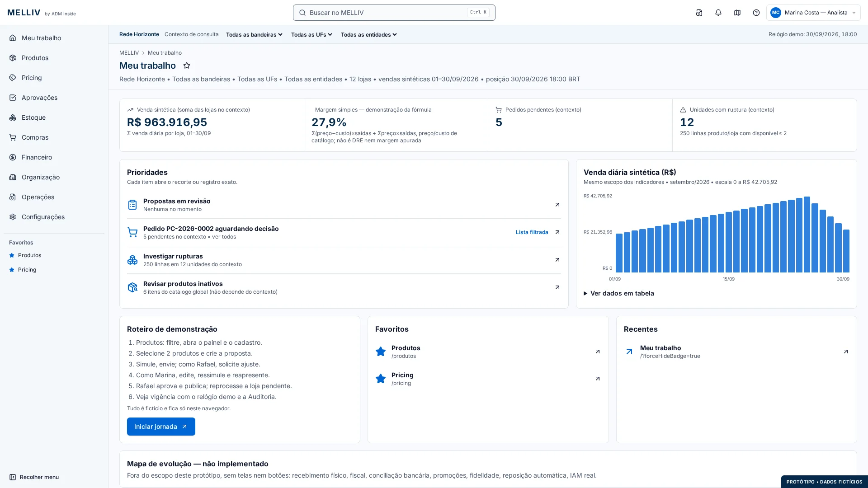Open the notifications bell icon
This screenshot has width=868, height=488.
[718, 13]
